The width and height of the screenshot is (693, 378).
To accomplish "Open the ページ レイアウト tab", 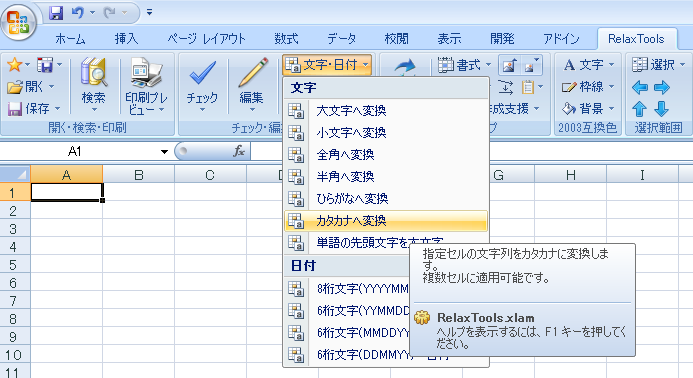I will pyautogui.click(x=206, y=39).
